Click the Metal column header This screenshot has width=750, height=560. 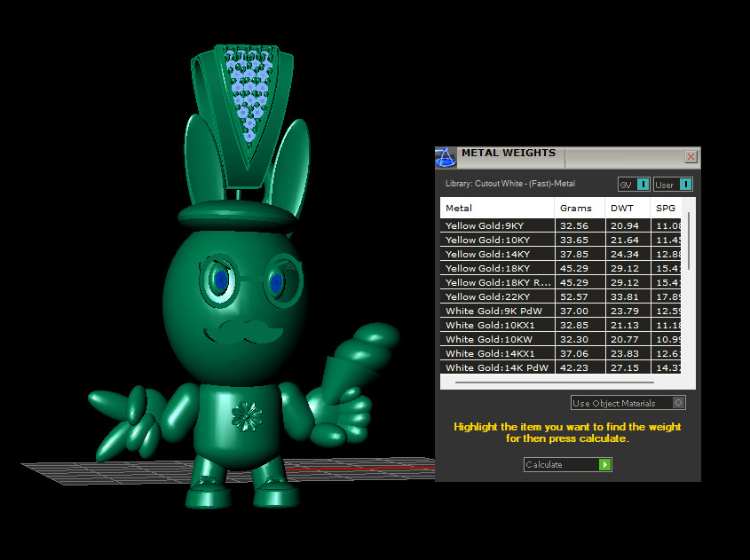pyautogui.click(x=497, y=208)
